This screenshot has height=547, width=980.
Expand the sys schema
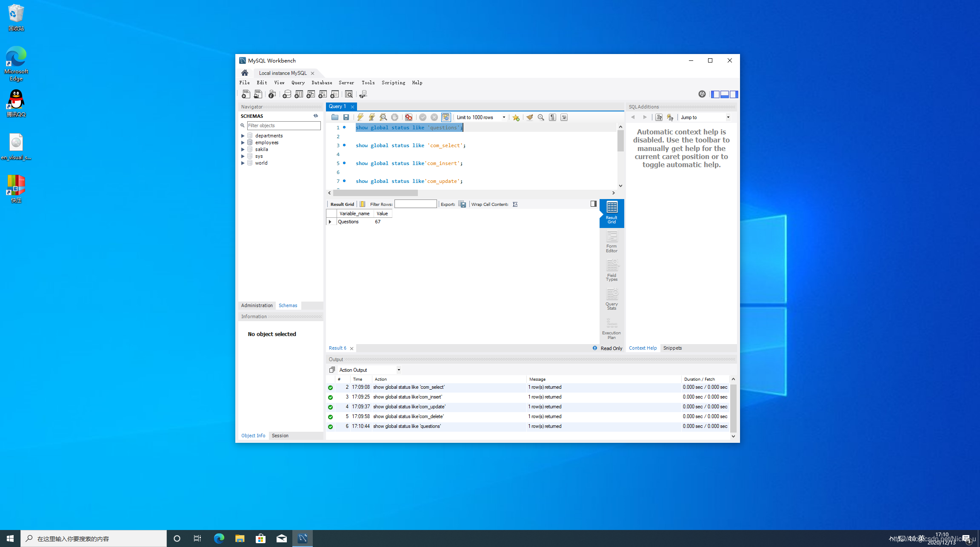[243, 156]
